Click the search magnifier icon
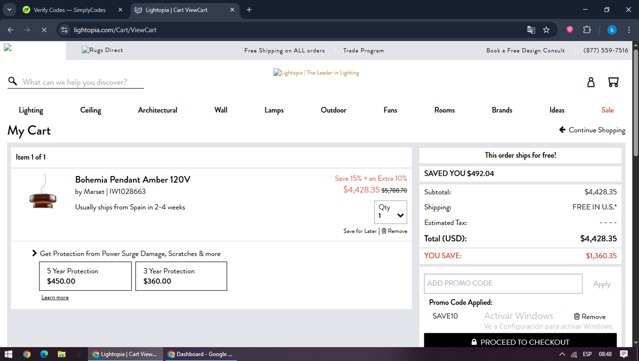639x361 pixels. 13,81
